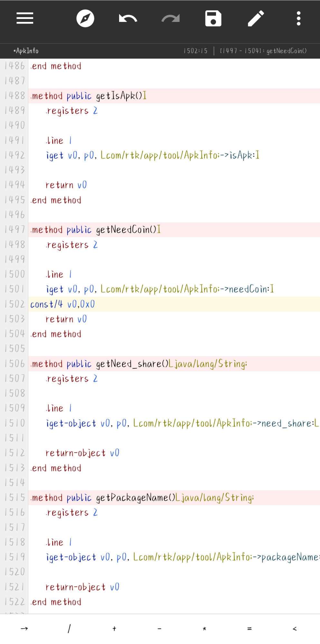Insert asterisk symbol from shortcut bar

click(204, 629)
